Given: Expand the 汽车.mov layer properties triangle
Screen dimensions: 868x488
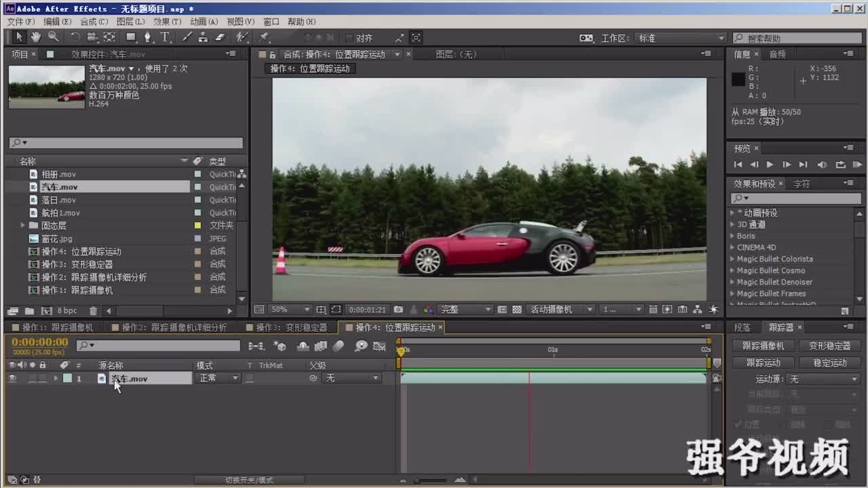Looking at the screenshot, I should click(x=56, y=378).
